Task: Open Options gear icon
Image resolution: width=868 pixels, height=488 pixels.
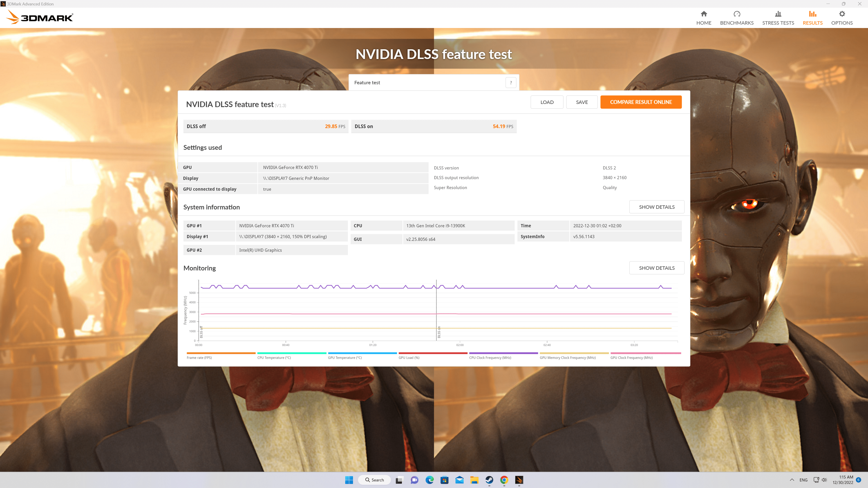Action: point(842,14)
